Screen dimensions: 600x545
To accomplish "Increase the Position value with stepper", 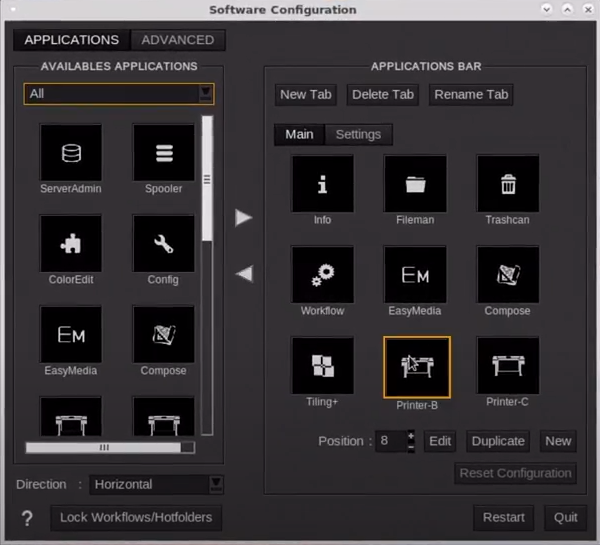I will tap(411, 436).
